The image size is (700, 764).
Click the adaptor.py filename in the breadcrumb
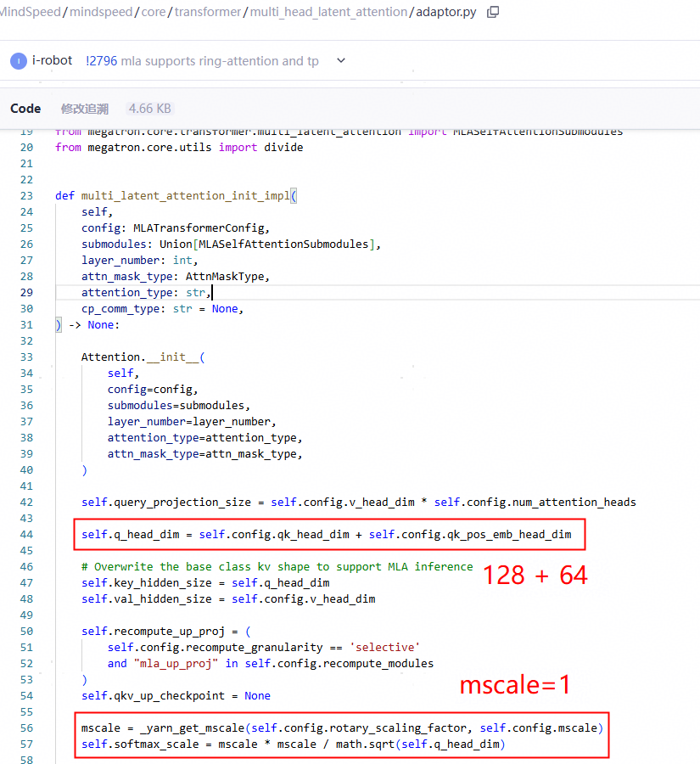point(445,12)
